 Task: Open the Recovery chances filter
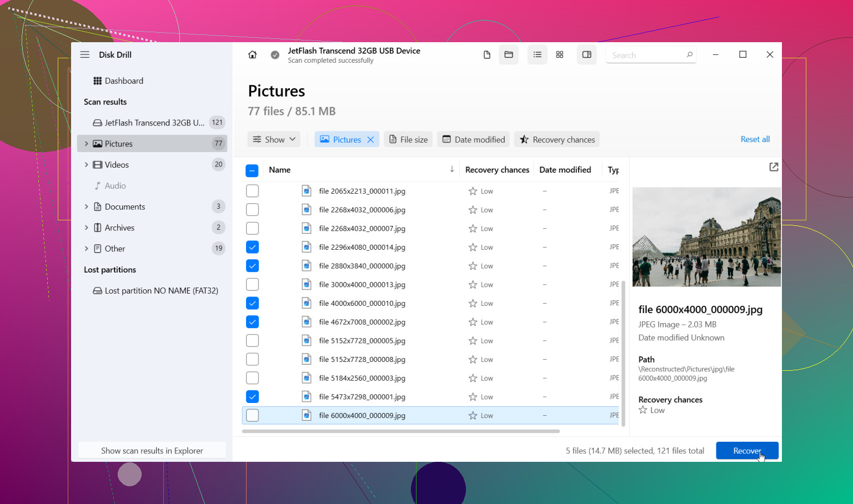[x=557, y=139]
